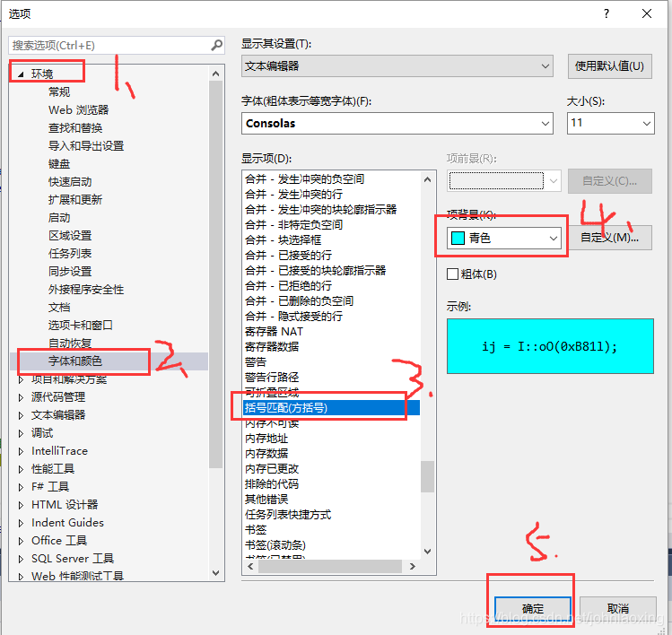Open 导入和导出设置 page
This screenshot has height=635, width=672.
click(86, 145)
